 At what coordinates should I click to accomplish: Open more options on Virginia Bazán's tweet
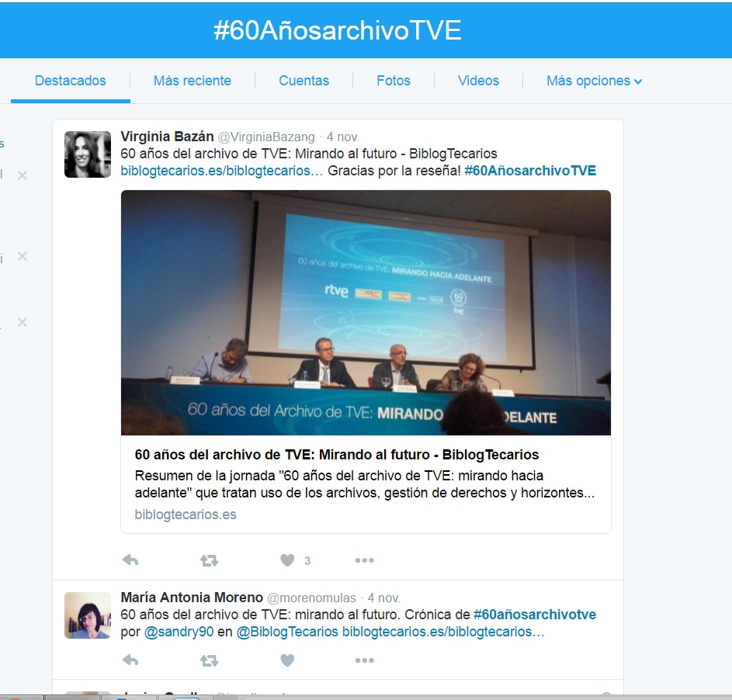coord(364,560)
